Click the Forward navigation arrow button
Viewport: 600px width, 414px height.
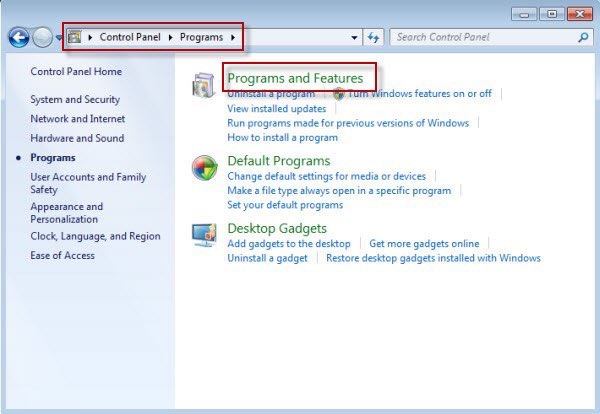[42, 37]
